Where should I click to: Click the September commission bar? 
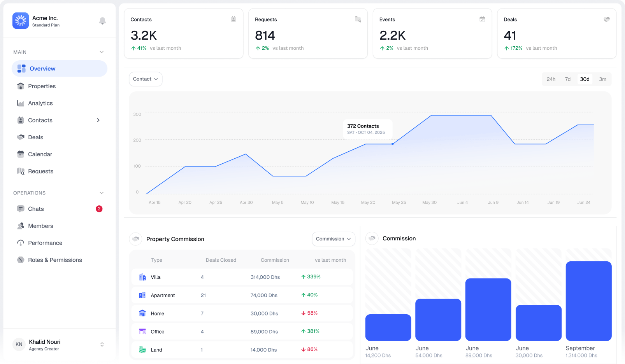pos(588,301)
